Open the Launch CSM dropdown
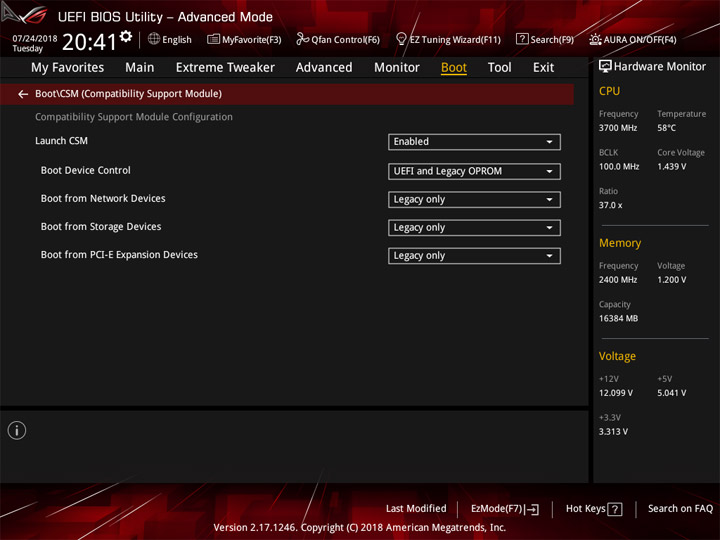720x540 pixels. tap(474, 142)
